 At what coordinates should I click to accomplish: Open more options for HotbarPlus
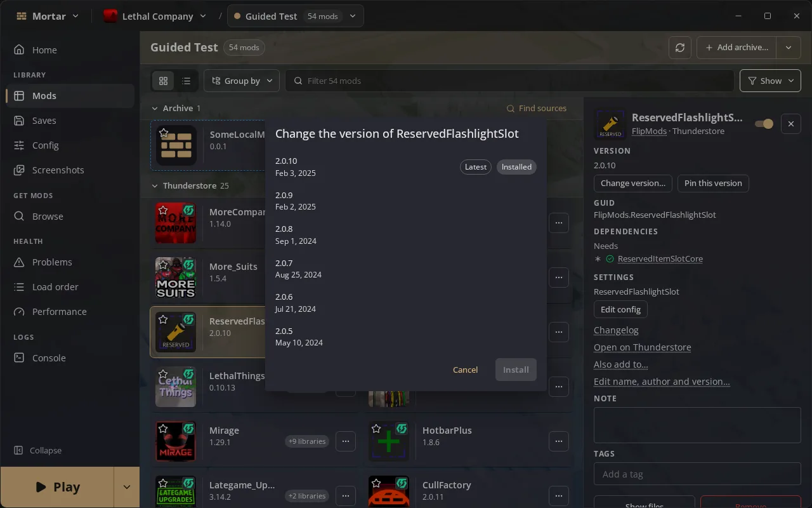558,441
